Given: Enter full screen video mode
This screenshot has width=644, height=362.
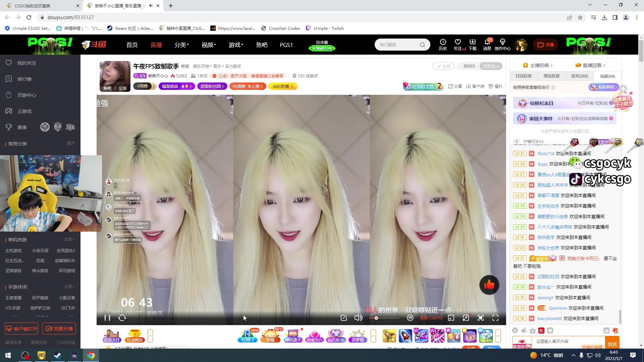Looking at the screenshot, I should (x=495, y=318).
